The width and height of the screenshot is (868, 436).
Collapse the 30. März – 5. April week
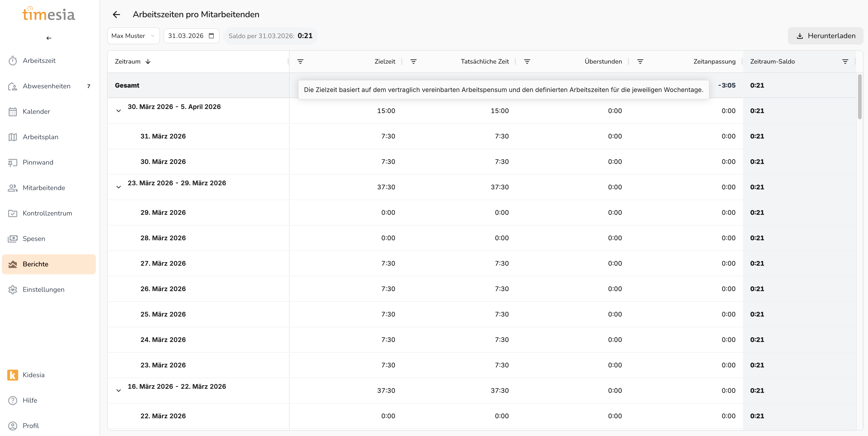tap(119, 111)
